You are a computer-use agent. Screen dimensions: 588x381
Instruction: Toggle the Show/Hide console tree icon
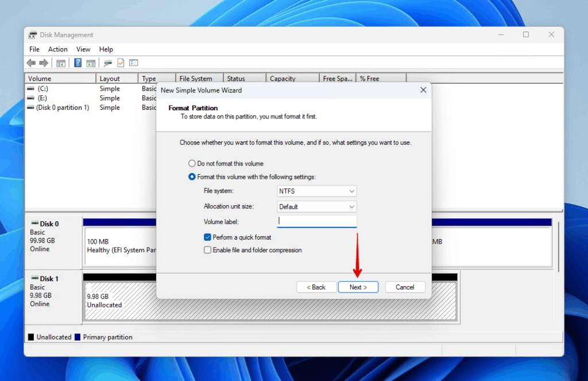60,63
